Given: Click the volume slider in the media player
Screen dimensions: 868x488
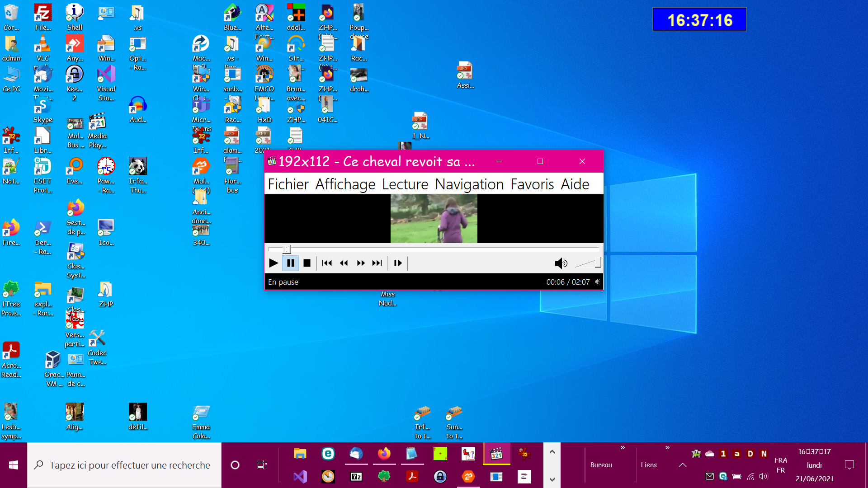Looking at the screenshot, I should pyautogui.click(x=587, y=263).
